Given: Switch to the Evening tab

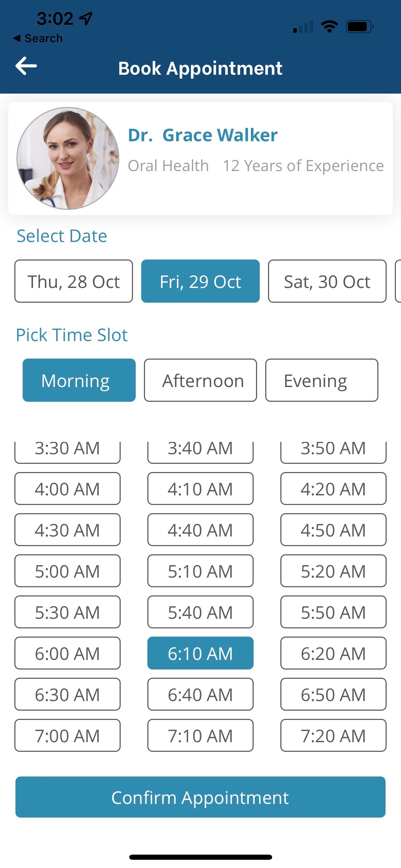Looking at the screenshot, I should click(x=321, y=381).
